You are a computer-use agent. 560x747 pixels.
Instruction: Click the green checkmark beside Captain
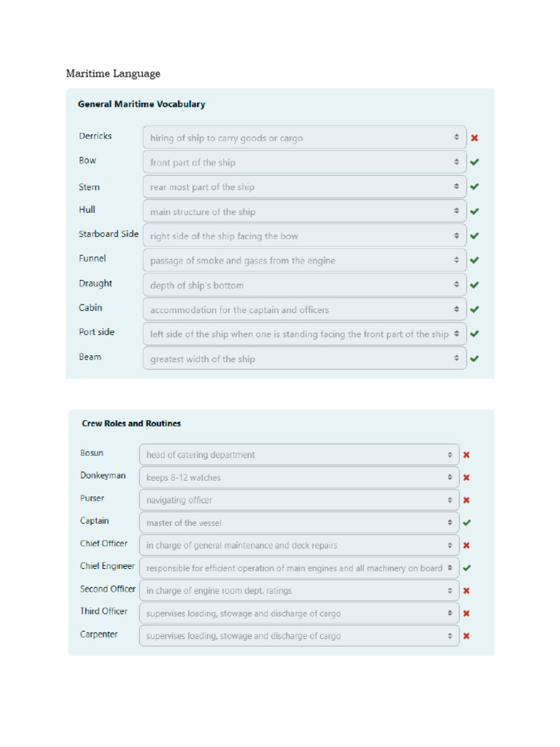[467, 522]
